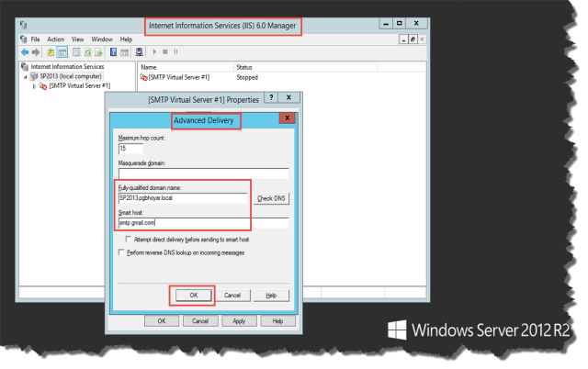Click OK in Advanced Delivery dialog

(193, 295)
